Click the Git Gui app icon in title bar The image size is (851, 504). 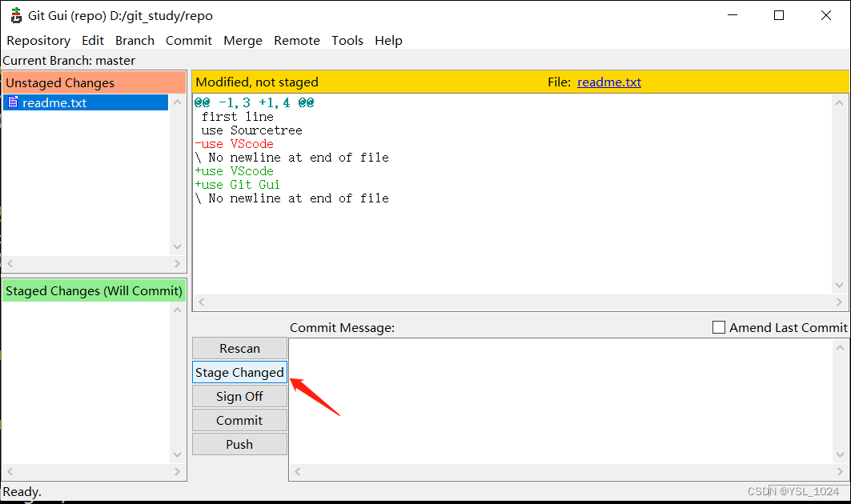tap(16, 15)
